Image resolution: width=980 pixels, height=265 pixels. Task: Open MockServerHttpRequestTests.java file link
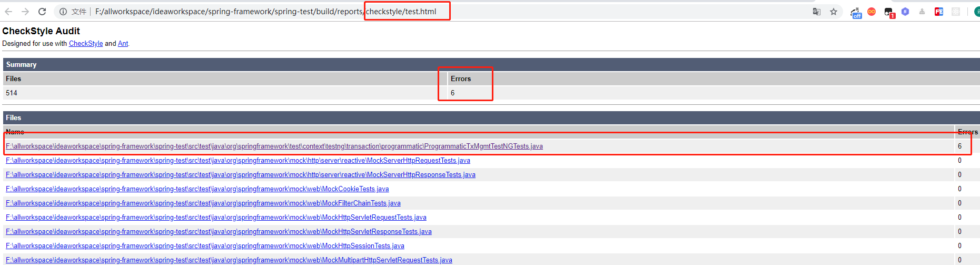pos(238,161)
